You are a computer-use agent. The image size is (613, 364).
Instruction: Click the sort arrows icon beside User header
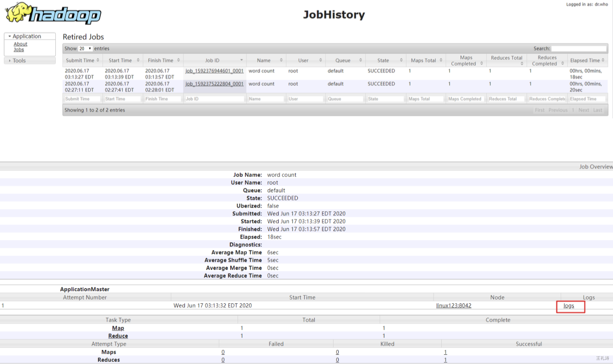[320, 61]
